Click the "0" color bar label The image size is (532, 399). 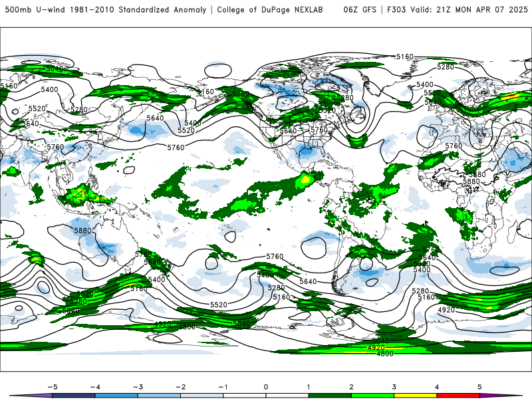[266, 387]
